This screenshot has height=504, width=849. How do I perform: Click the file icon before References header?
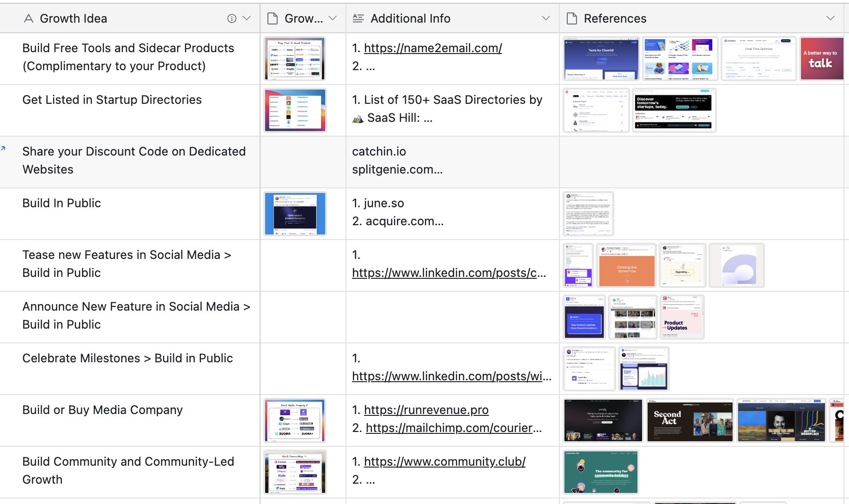pyautogui.click(x=571, y=18)
